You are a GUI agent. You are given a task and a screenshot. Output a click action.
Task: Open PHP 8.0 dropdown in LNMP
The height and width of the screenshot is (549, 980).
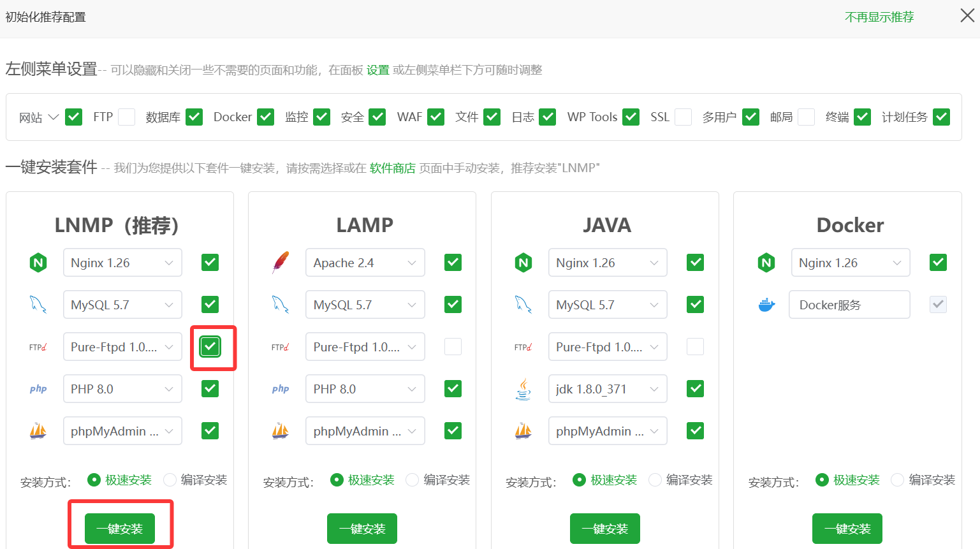[x=122, y=389]
